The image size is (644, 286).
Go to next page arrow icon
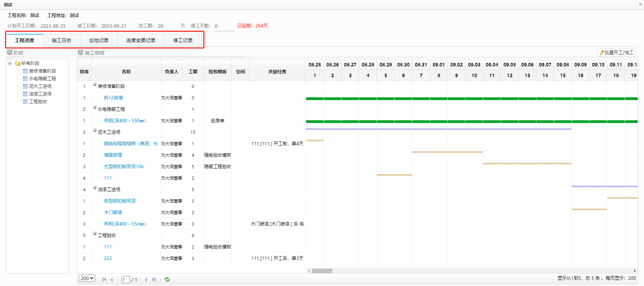click(146, 279)
